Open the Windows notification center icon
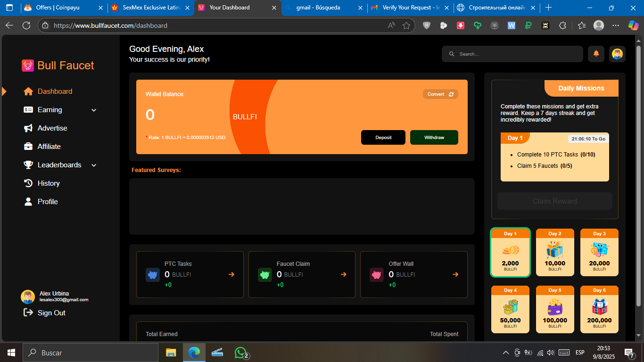The height and width of the screenshot is (362, 644). (629, 353)
